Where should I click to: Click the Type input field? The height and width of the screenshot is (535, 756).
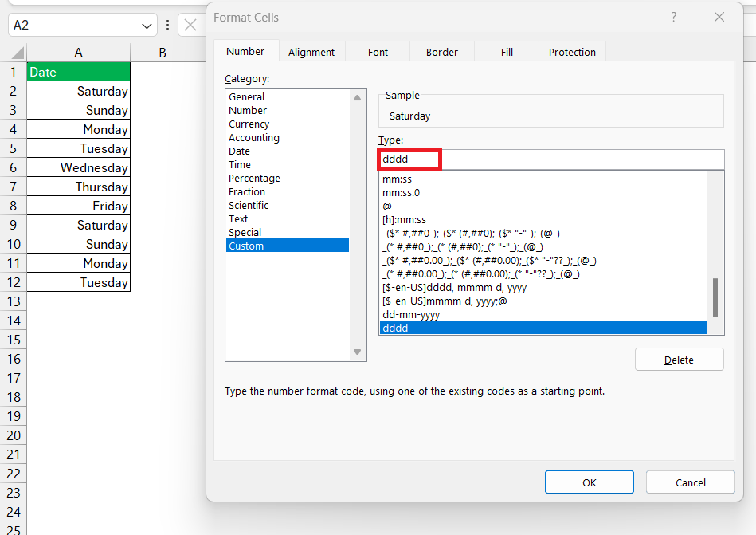click(551, 159)
